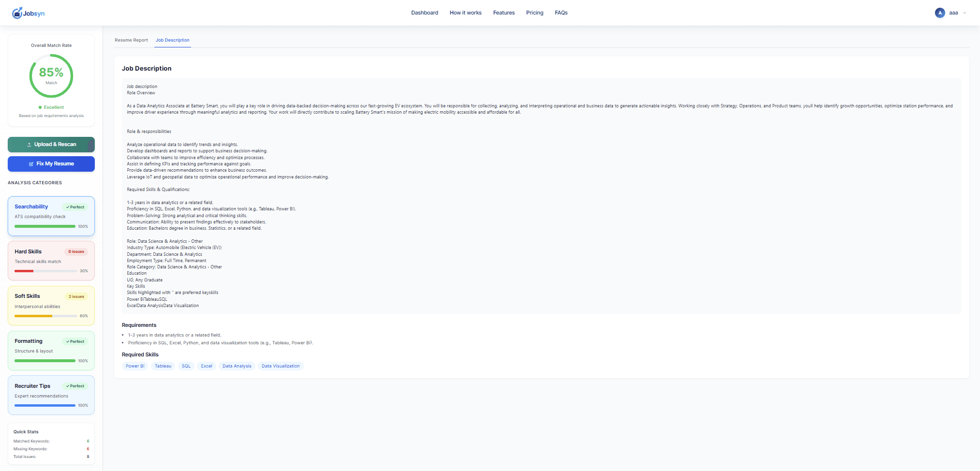This screenshot has height=471, width=980.
Task: Click the FAQs navigation link
Action: point(561,13)
